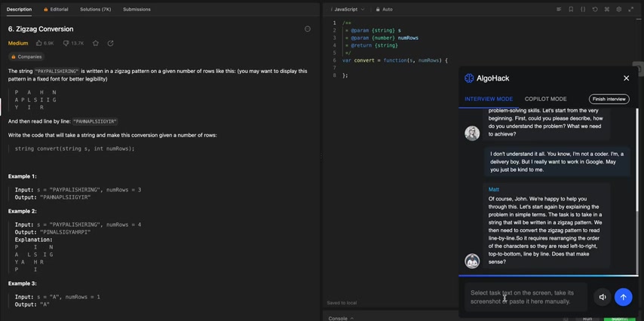Open the editor format lines icon

559,9
